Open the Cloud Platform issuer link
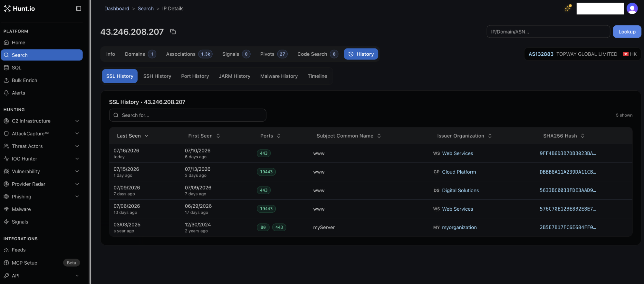This screenshot has width=644, height=284. 459,172
